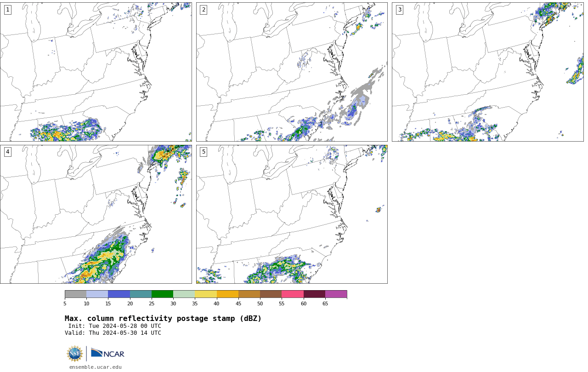Click the member number 3 label box
588x372 pixels.
[x=399, y=10]
